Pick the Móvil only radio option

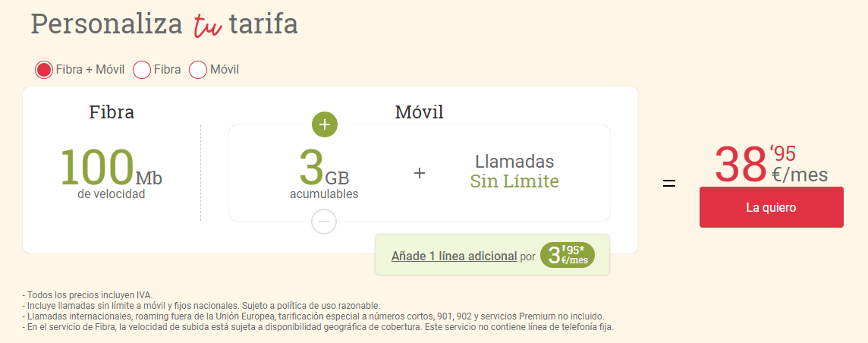[198, 71]
